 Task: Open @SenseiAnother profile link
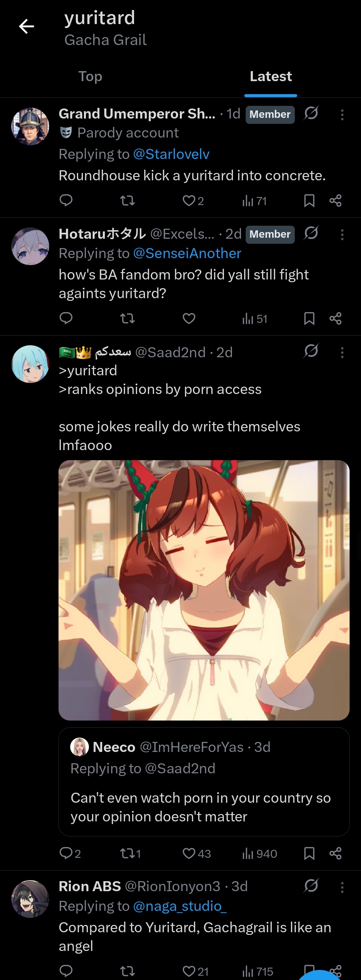[x=187, y=253]
